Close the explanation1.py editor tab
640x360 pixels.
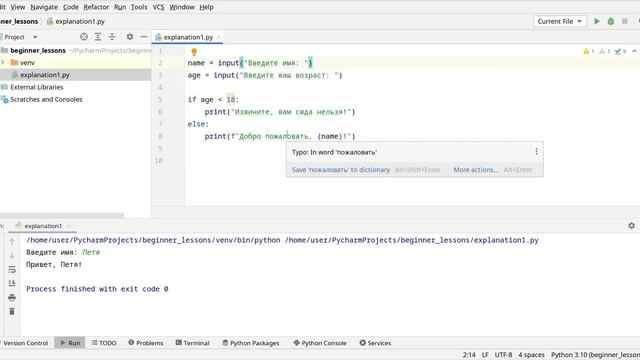coord(219,37)
